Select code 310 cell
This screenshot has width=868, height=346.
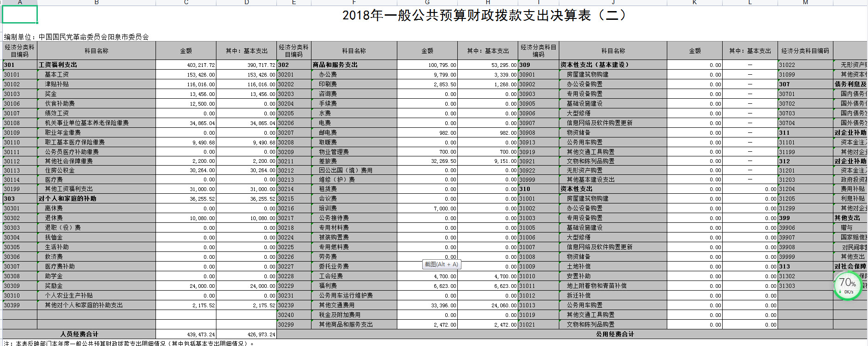(x=539, y=189)
